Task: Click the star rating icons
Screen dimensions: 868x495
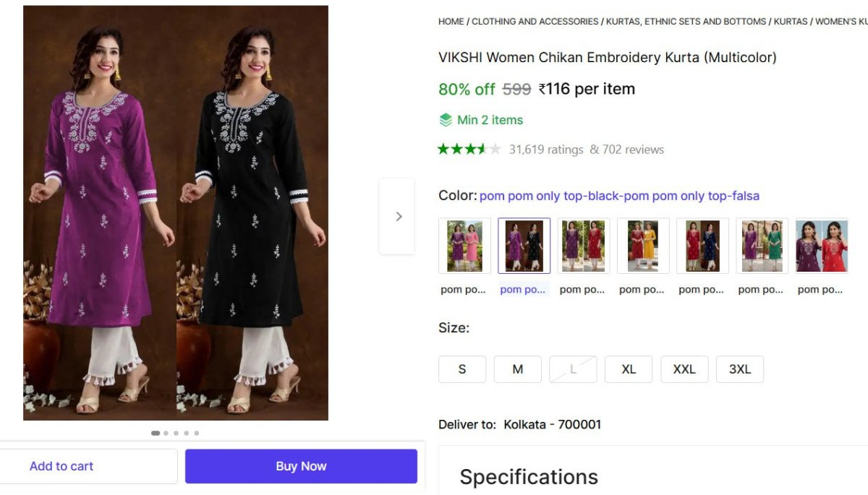Action: 469,150
